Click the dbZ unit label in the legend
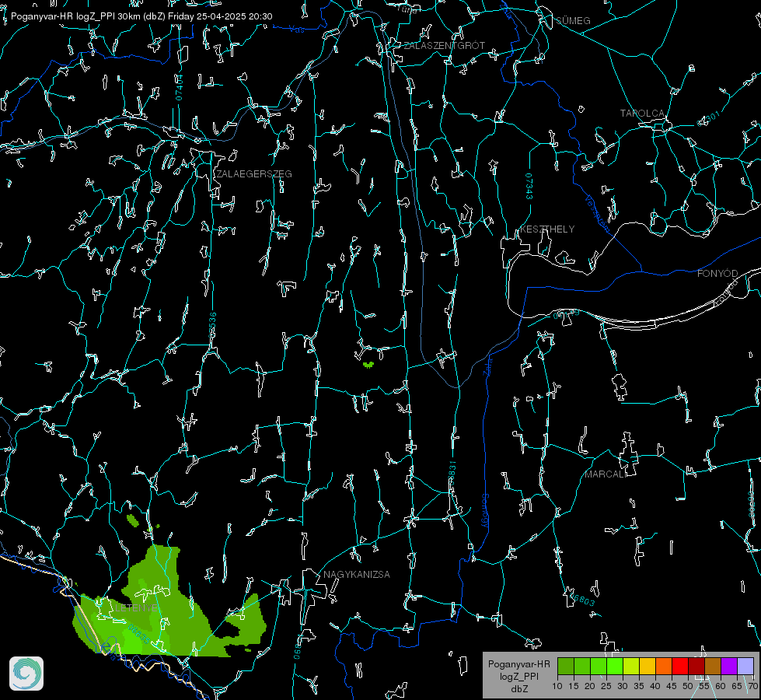This screenshot has width=761, height=700. [518, 689]
